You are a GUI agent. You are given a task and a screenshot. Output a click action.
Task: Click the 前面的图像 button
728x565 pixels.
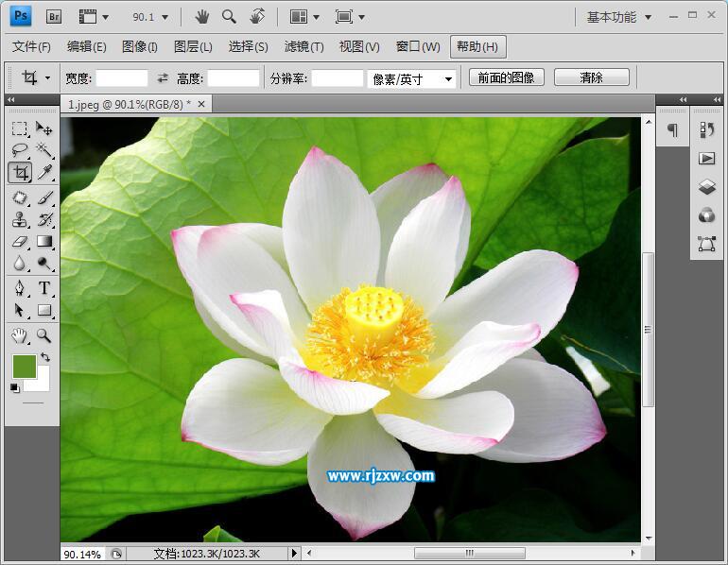[x=507, y=77]
